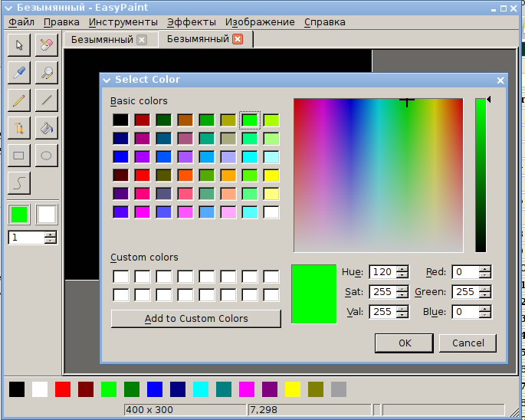Open the Файл menu
This screenshot has height=420, width=525.
pos(21,22)
